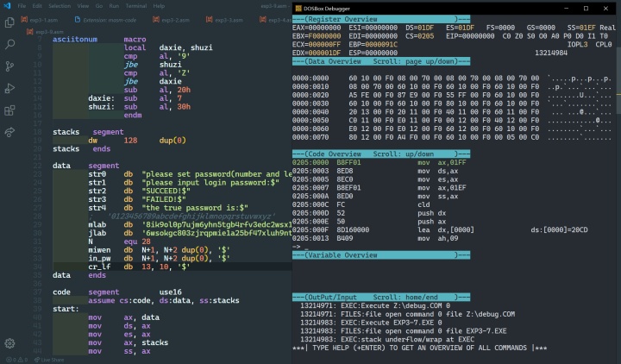Click the Code Overview header in the debugger
The width and height of the screenshot is (621, 364).
(381, 154)
